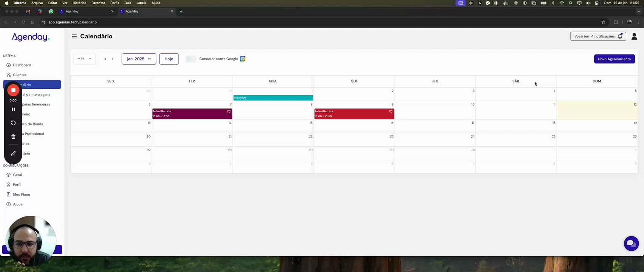The width and height of the screenshot is (644, 272).
Task: Open macOS Spotlight search in the menu bar
Action: point(570,3)
